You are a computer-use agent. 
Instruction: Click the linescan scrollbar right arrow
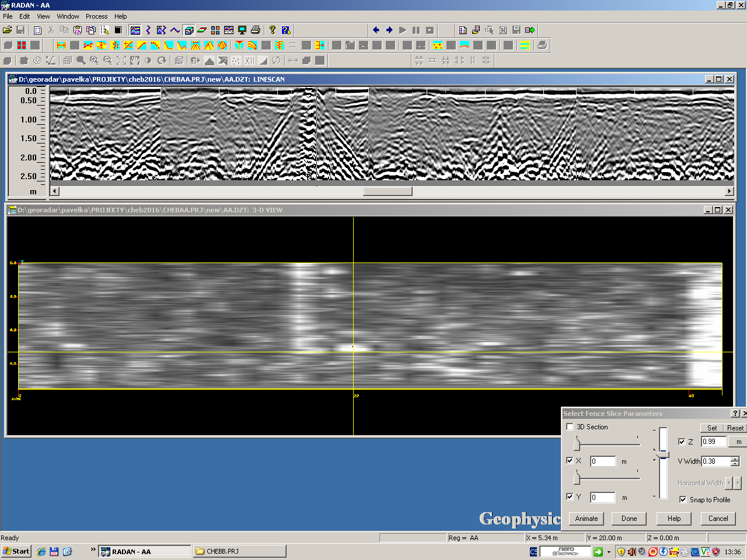(x=729, y=191)
